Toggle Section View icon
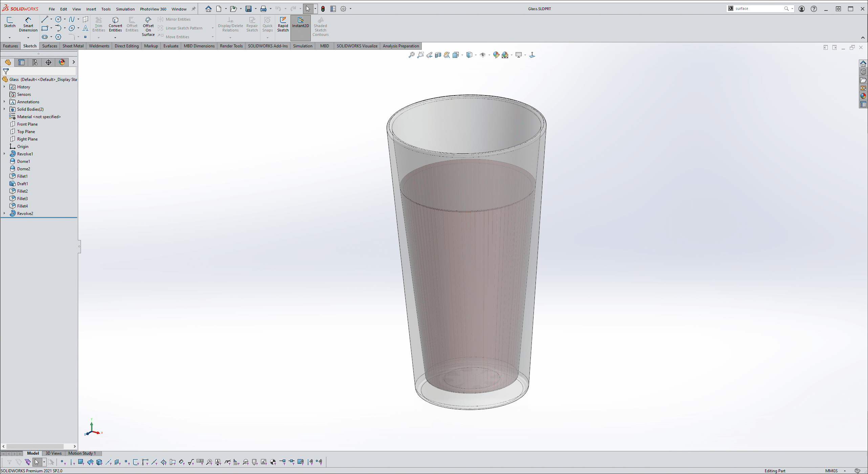 tap(438, 55)
